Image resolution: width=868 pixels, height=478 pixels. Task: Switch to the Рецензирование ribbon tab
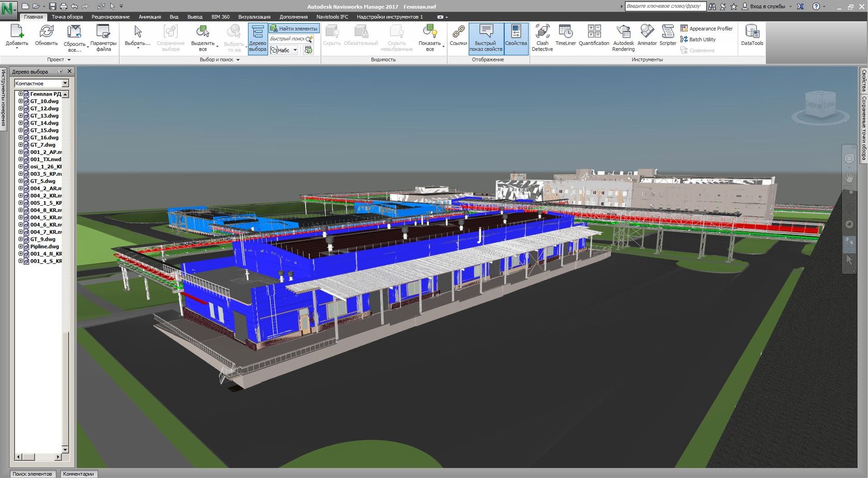[111, 17]
